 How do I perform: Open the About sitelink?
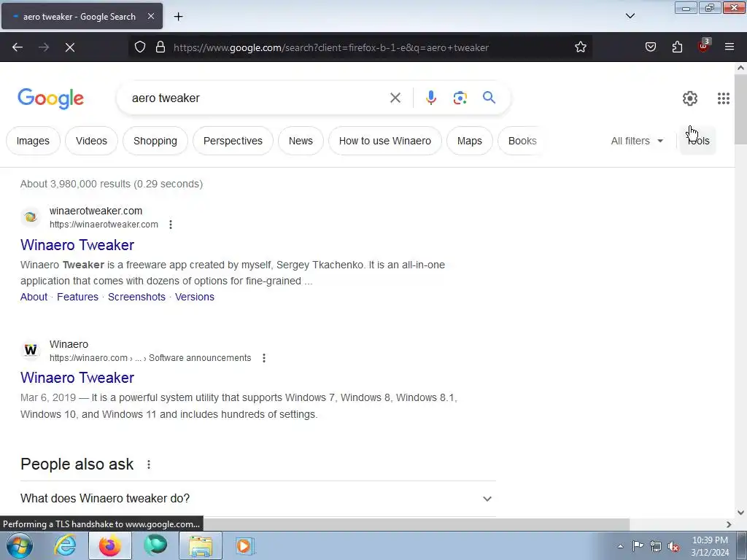[x=34, y=297]
